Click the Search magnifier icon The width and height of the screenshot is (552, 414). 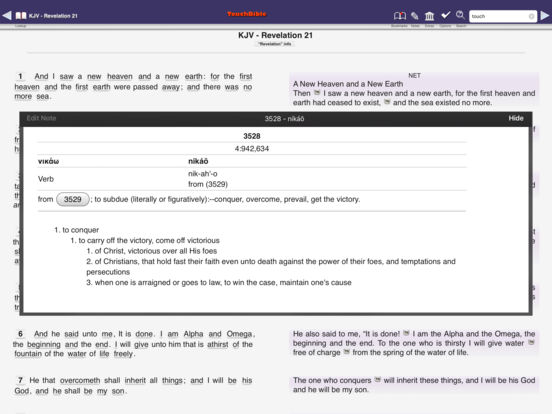coord(460,15)
